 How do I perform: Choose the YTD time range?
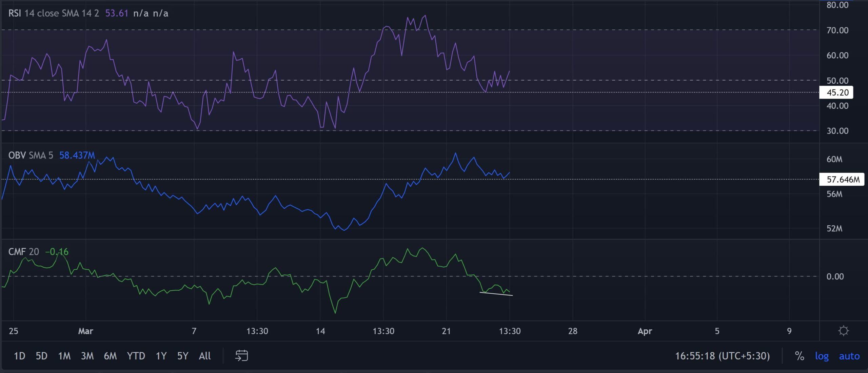136,356
